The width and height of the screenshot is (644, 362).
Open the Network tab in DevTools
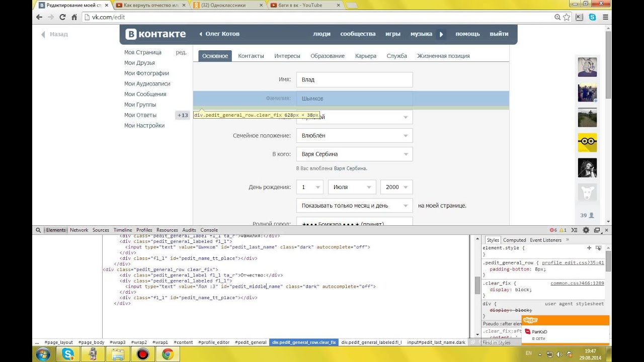pos(79,230)
